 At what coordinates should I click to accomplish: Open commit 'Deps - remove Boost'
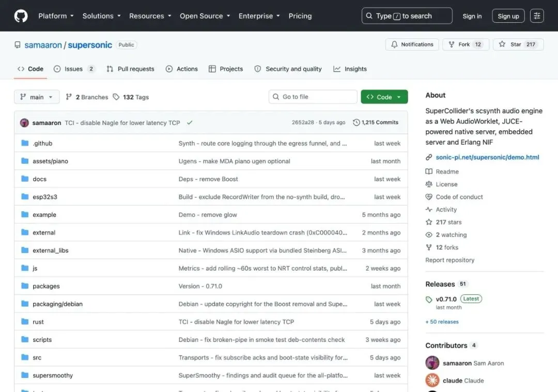(208, 179)
